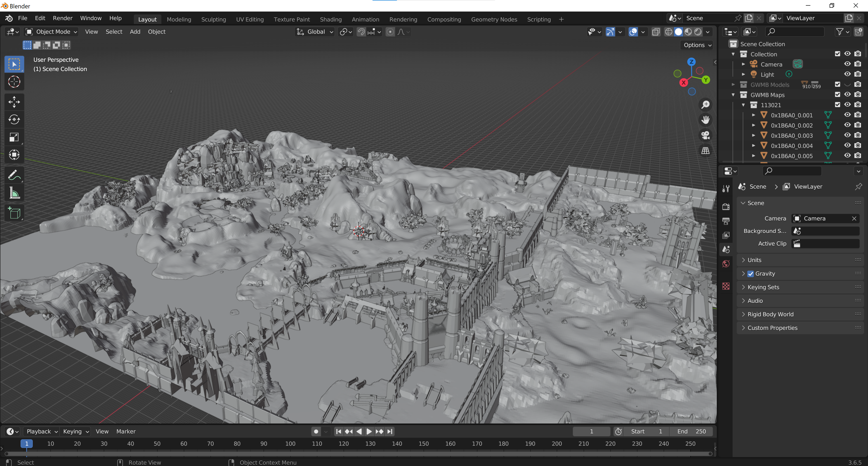Viewport: 868px width, 466px height.
Task: Open the Object Mode dropdown
Action: 52,32
